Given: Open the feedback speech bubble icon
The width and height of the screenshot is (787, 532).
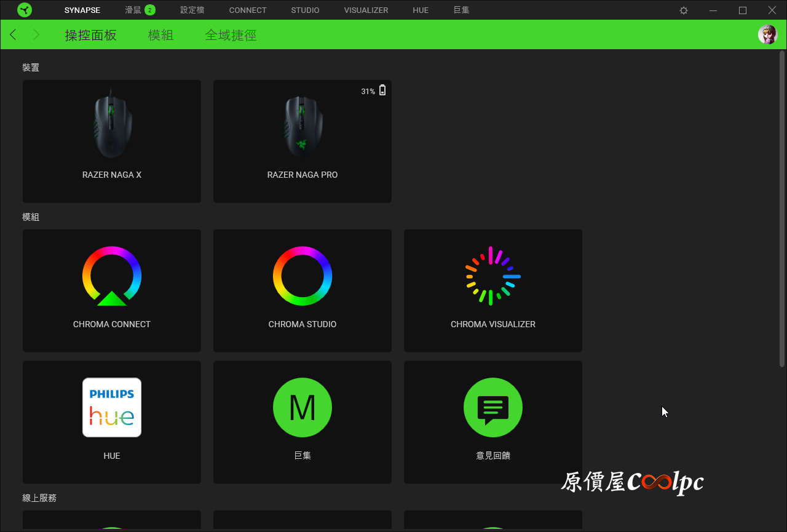Looking at the screenshot, I should tap(493, 407).
